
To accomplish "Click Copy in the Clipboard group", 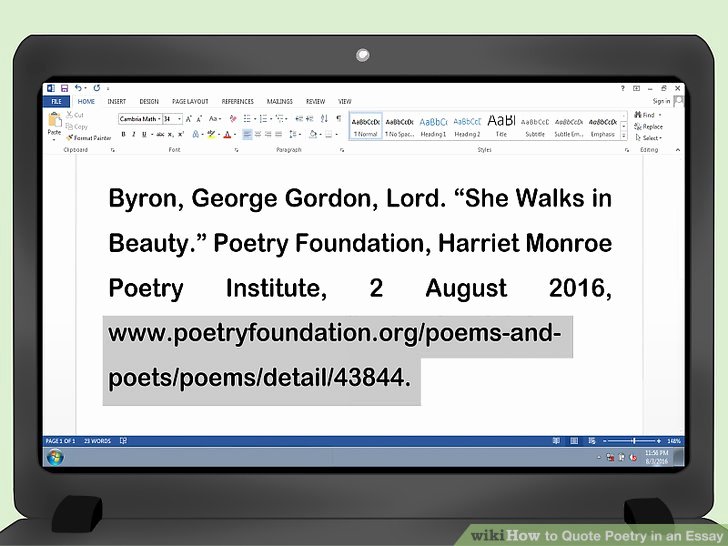I will point(77,126).
